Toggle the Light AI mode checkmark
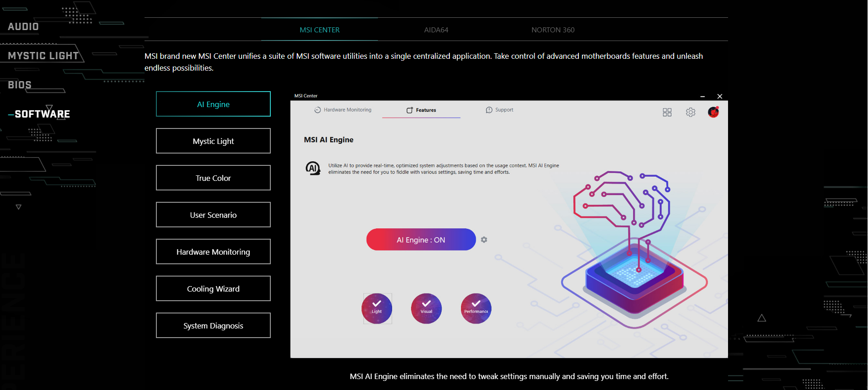Image resolution: width=868 pixels, height=390 pixels. click(377, 308)
